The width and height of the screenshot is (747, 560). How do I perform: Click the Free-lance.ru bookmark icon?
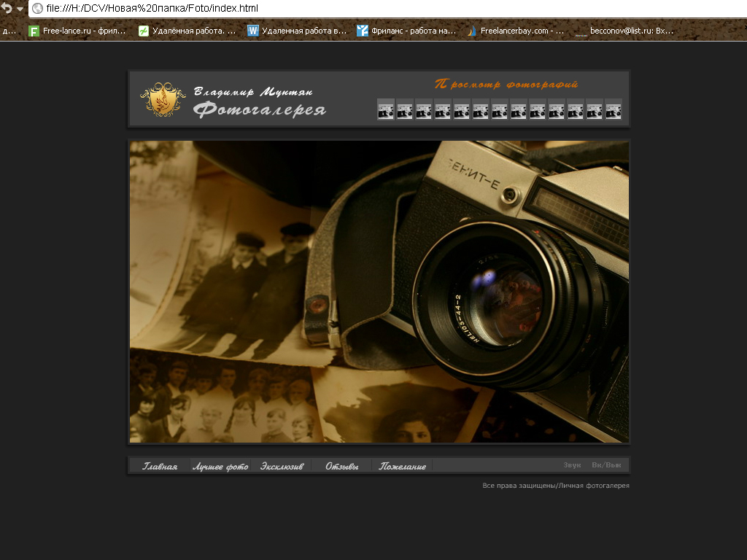click(34, 31)
